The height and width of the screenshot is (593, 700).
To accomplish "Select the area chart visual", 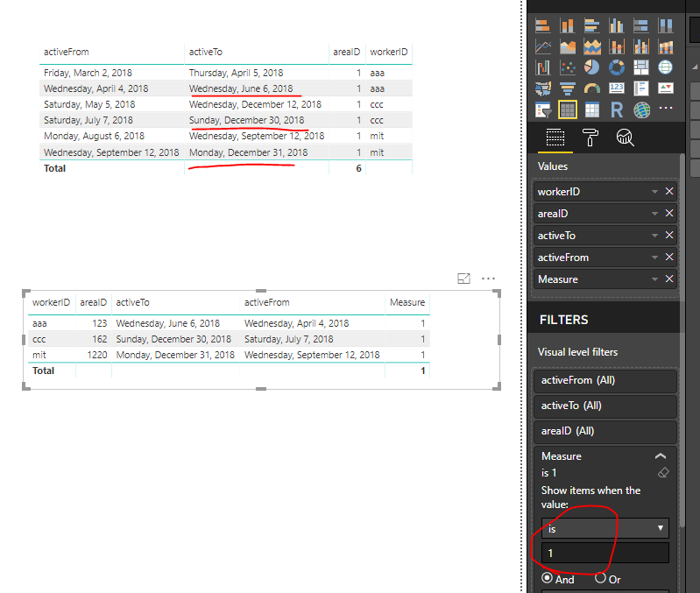I will (x=568, y=46).
